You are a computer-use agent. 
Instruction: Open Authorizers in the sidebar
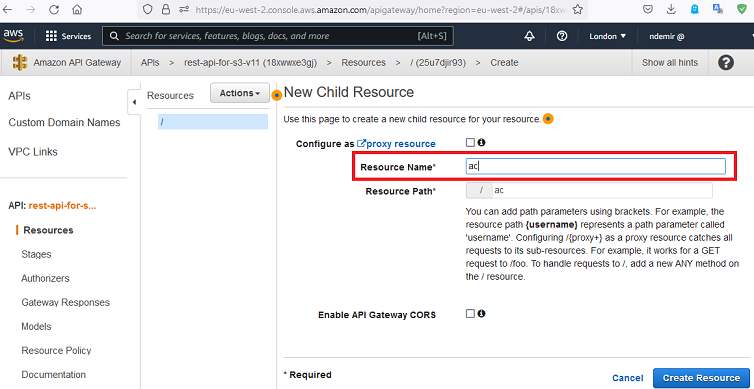(45, 278)
